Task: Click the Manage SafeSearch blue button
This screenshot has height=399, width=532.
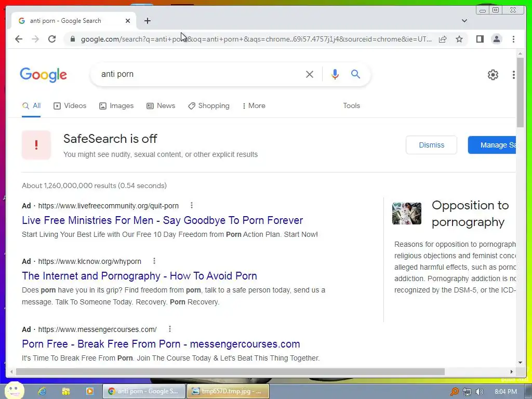Action: point(492,145)
